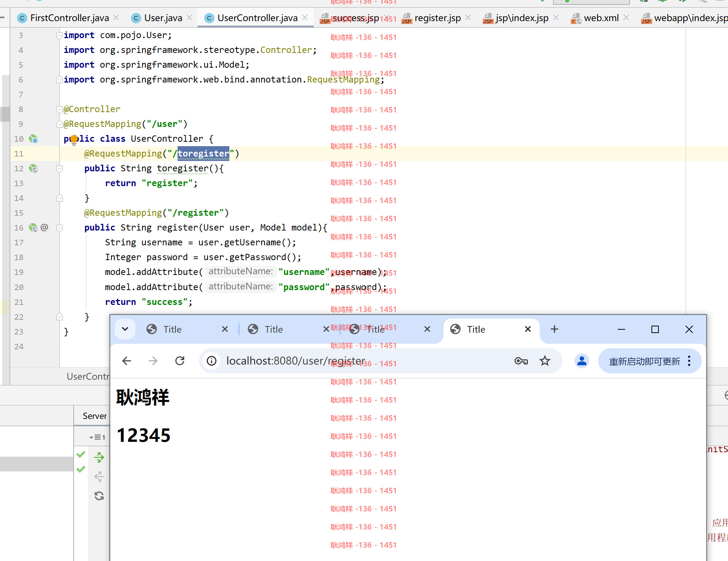728x561 pixels.
Task: Select the highlighted toregister mapping text
Action: [203, 154]
